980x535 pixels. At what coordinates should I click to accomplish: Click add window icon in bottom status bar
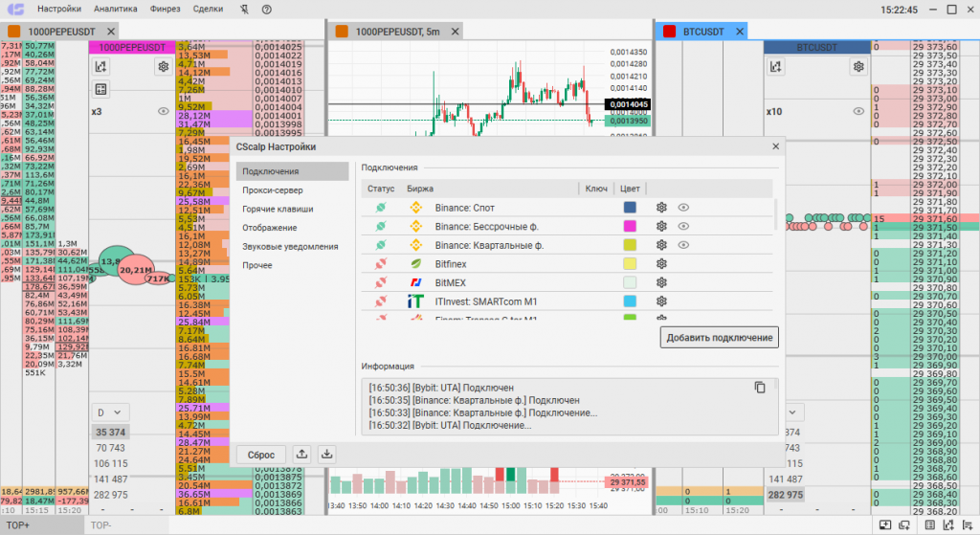pyautogui.click(x=904, y=525)
